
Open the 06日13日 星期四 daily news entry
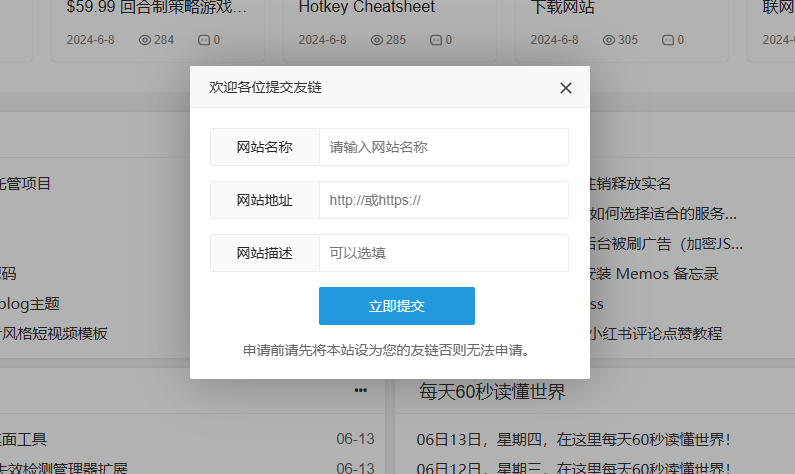(573, 439)
